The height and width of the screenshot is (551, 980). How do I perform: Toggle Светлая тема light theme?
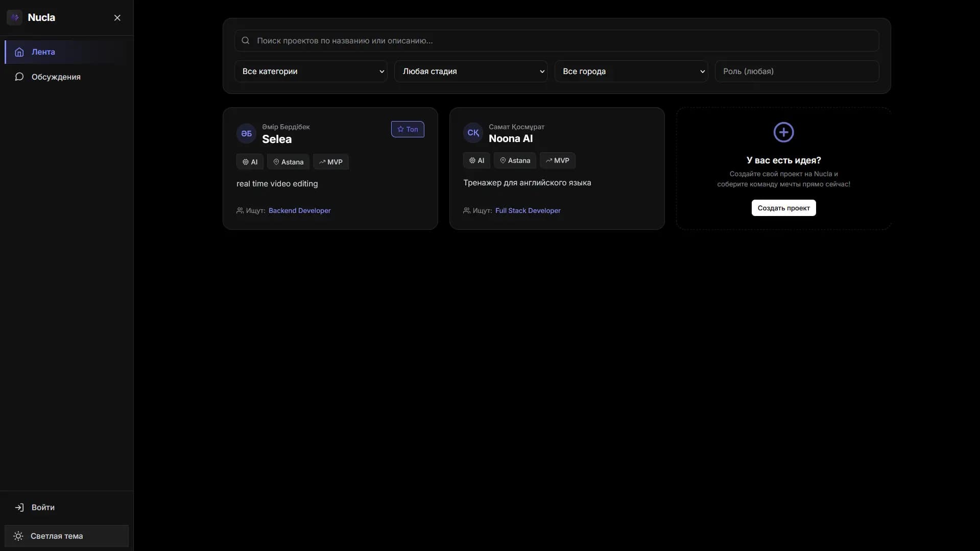[x=66, y=536]
